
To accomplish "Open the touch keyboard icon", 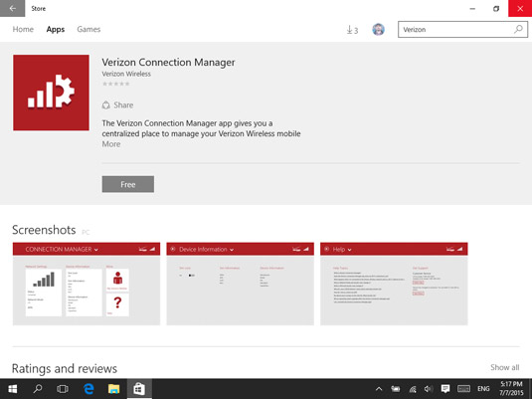I will coord(463,389).
